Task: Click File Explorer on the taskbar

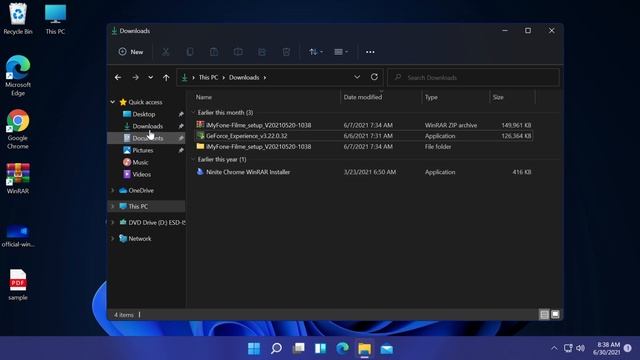Action: click(x=364, y=349)
